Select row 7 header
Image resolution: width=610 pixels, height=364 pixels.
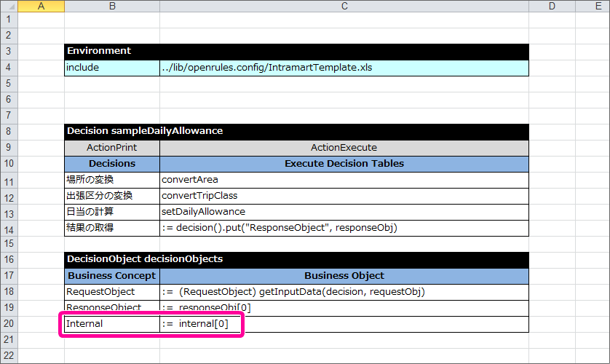(x=9, y=116)
